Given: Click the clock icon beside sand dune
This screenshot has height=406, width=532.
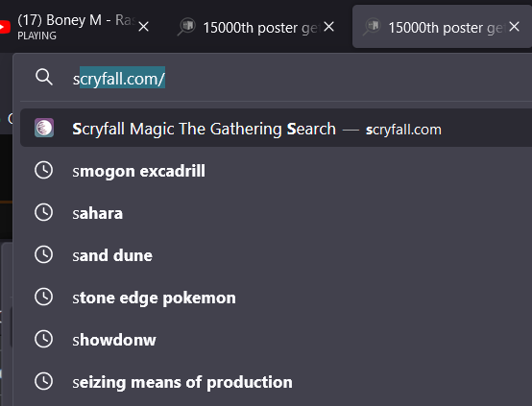Looking at the screenshot, I should coord(44,254).
